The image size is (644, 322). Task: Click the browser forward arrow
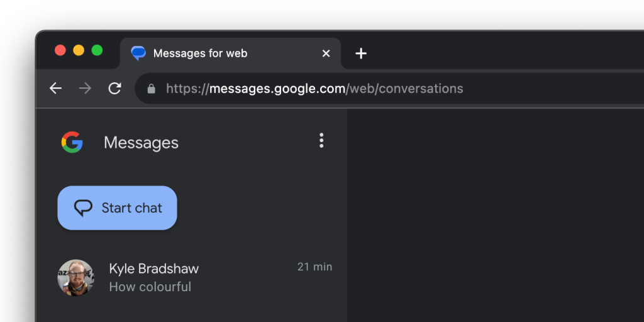coord(85,89)
